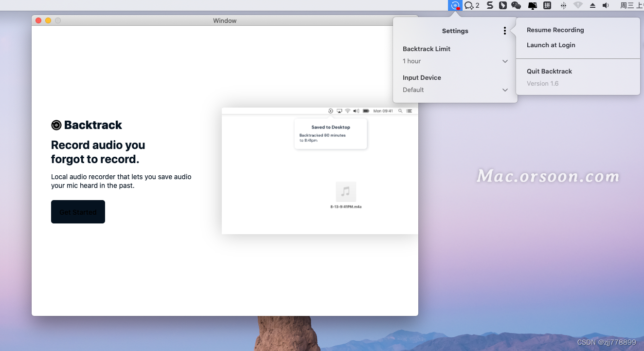Enable Launch at Login

[551, 45]
